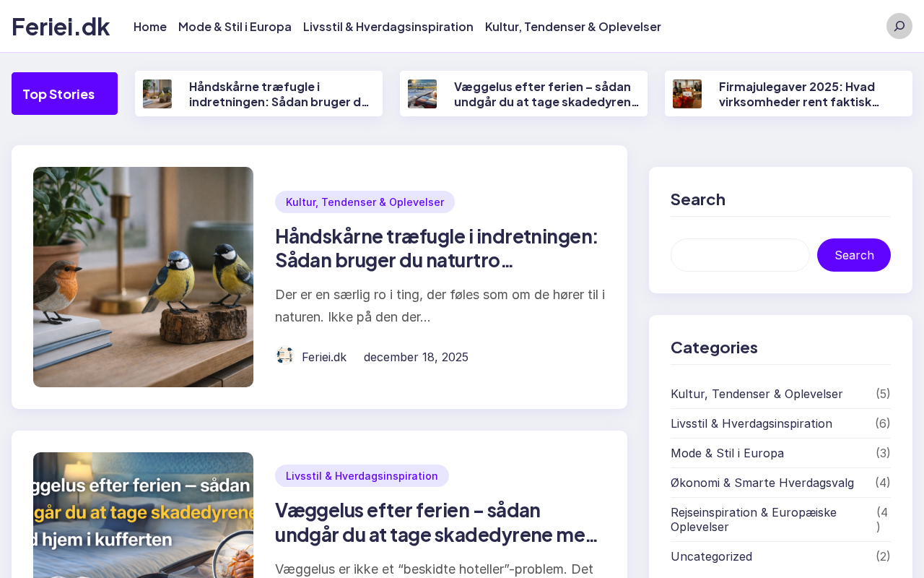This screenshot has height=578, width=924.
Task: Open Top Stories thumbnail for Firmajulegaver 2025
Action: (x=687, y=94)
